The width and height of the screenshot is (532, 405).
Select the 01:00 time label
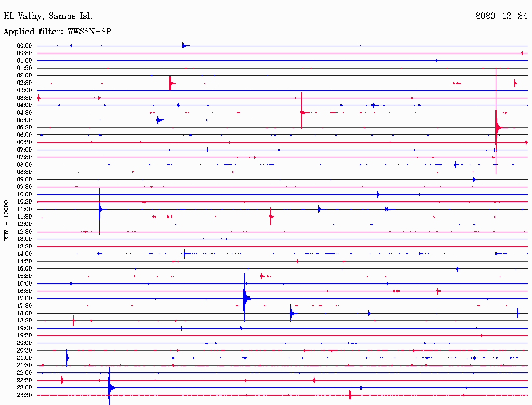(x=24, y=61)
